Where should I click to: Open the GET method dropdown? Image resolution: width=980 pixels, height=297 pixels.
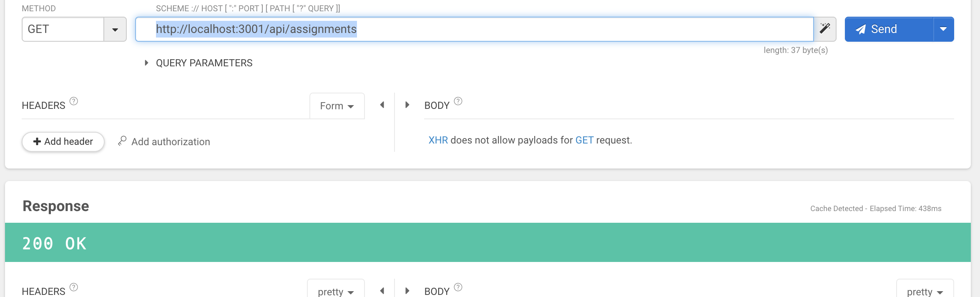coord(115,29)
